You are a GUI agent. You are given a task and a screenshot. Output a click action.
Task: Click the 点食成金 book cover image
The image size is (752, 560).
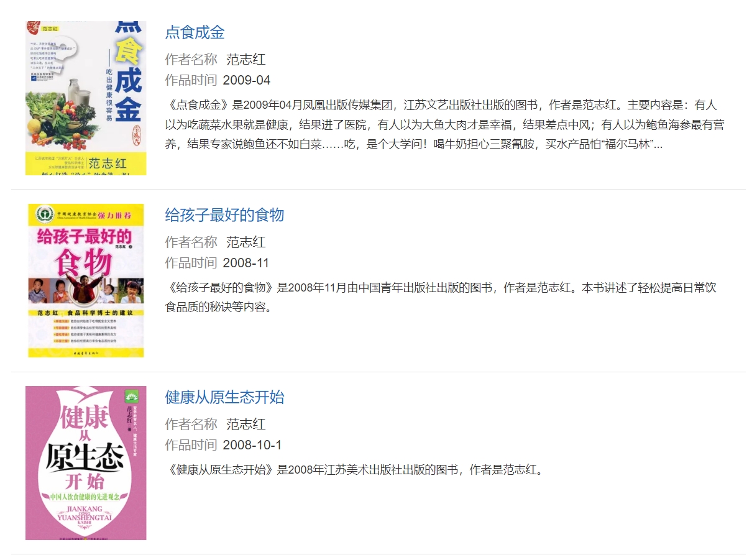point(86,98)
